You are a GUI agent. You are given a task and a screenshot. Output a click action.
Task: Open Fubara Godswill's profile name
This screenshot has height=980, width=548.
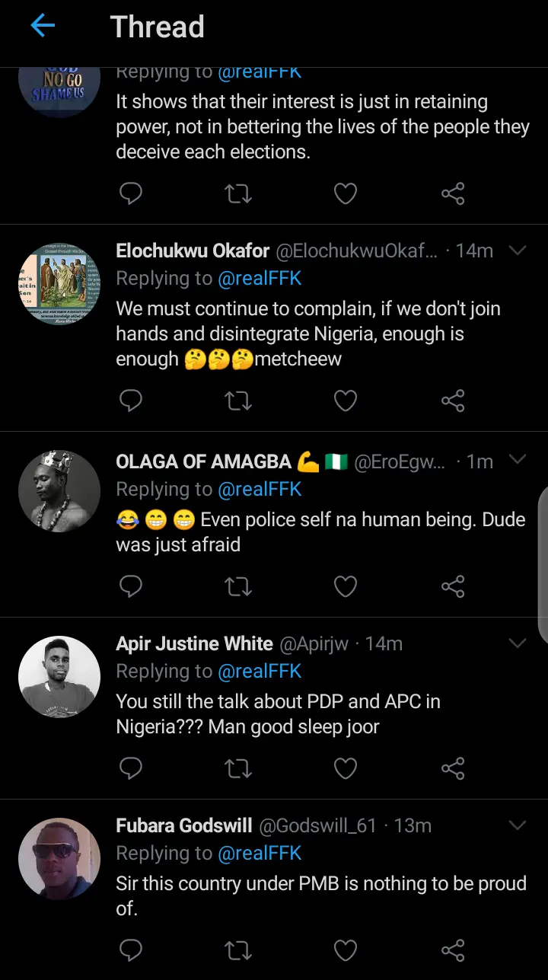[x=183, y=826]
